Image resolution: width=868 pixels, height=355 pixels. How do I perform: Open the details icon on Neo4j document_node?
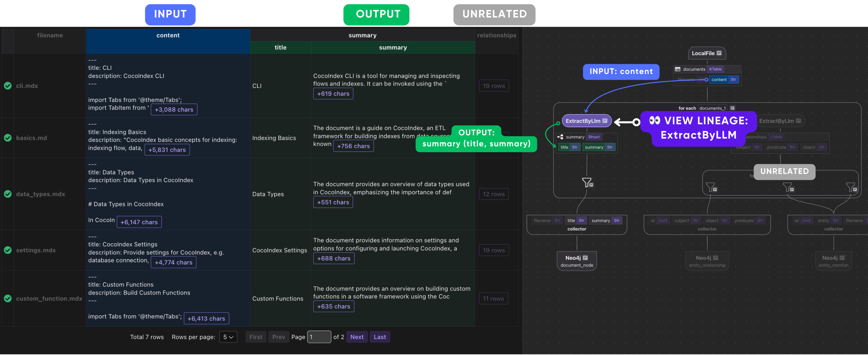pos(585,258)
